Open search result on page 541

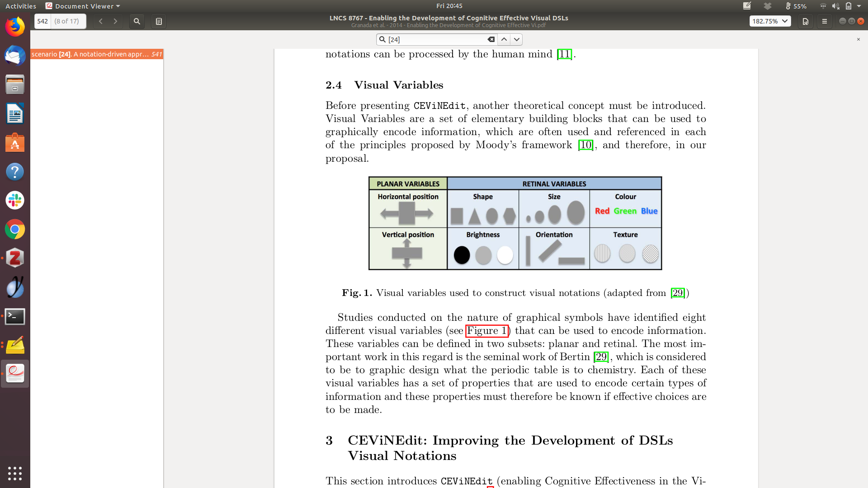pyautogui.click(x=97, y=54)
